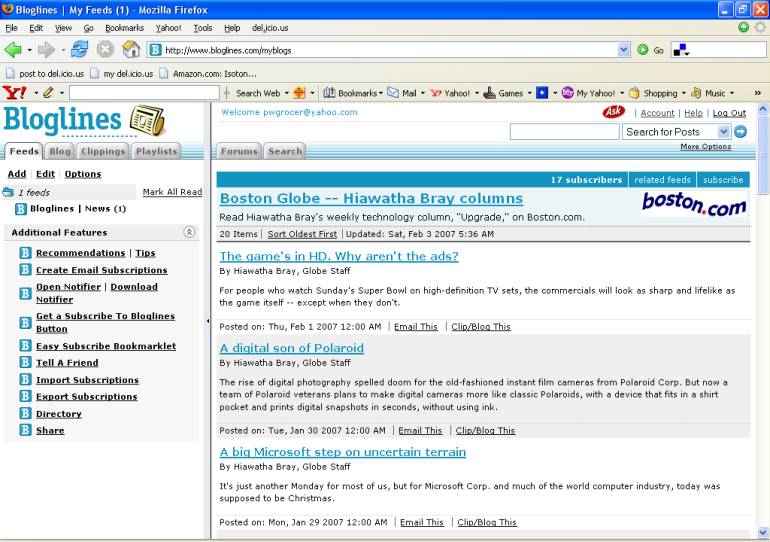Switch to the Playlists tab
Viewport: 770px width, 542px height.
point(156,151)
